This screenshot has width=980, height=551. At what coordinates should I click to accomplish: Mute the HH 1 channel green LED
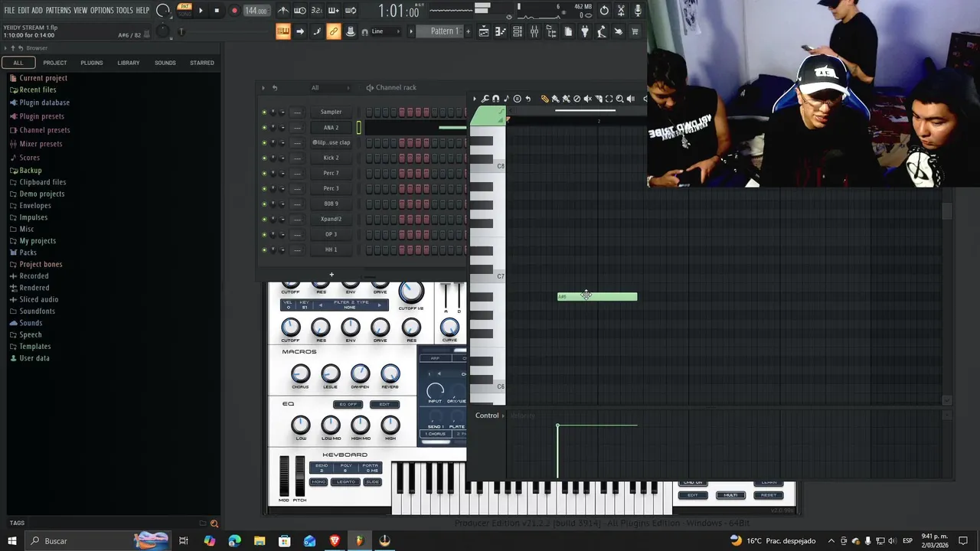264,250
